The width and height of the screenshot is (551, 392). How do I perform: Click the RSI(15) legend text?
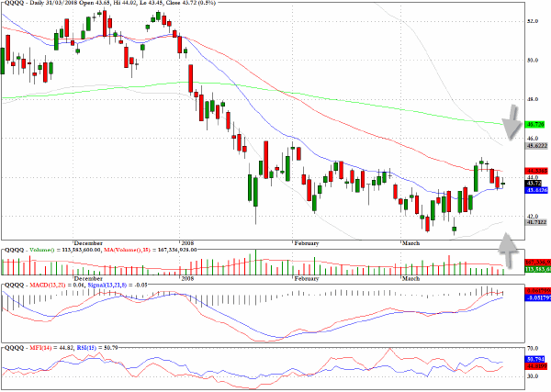86,348
